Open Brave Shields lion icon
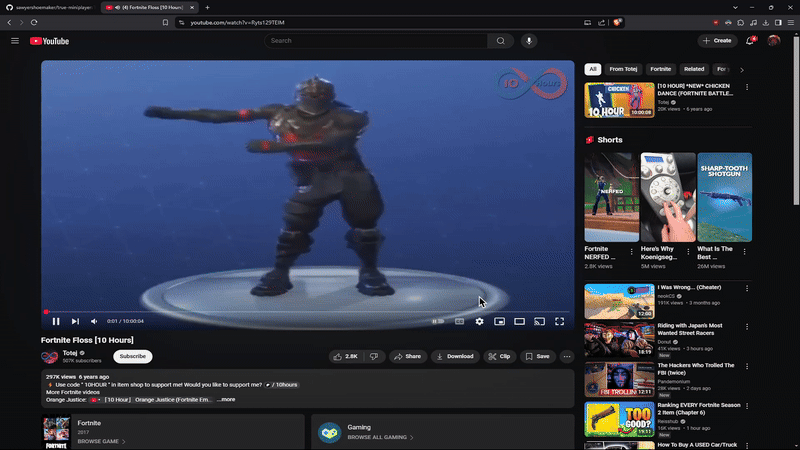Screen dimensions: 800x450 click(x=617, y=22)
